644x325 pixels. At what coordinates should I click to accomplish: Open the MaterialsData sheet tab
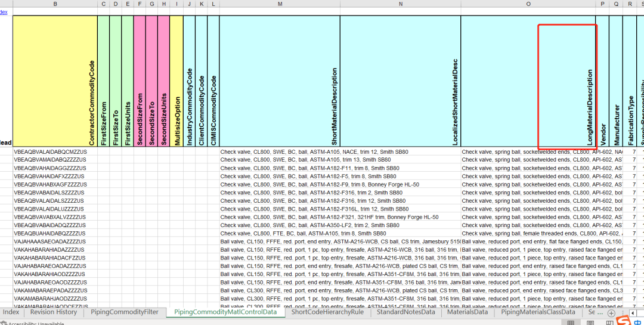[467, 312]
